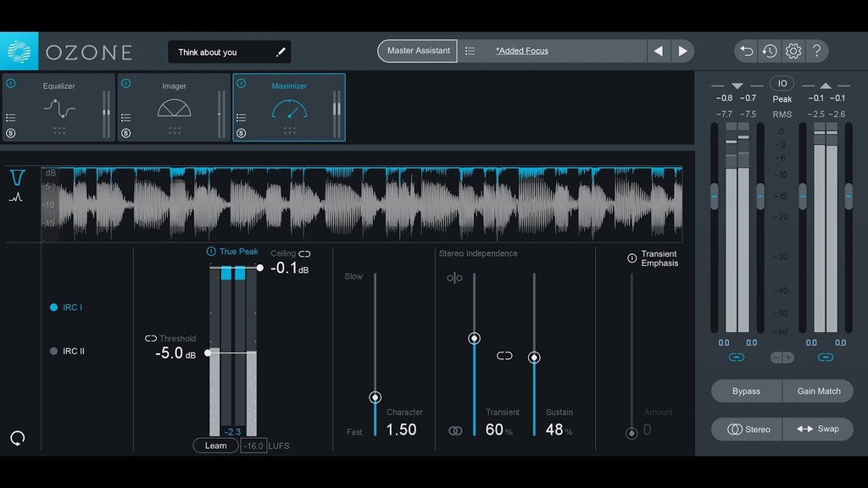The height and width of the screenshot is (488, 868).
Task: Toggle True Peak limiting power button
Action: pyautogui.click(x=211, y=252)
